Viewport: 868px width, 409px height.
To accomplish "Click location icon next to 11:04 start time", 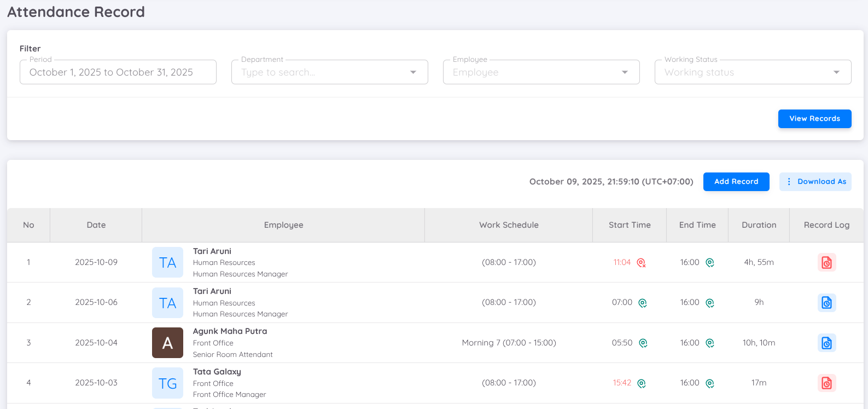I will point(641,263).
